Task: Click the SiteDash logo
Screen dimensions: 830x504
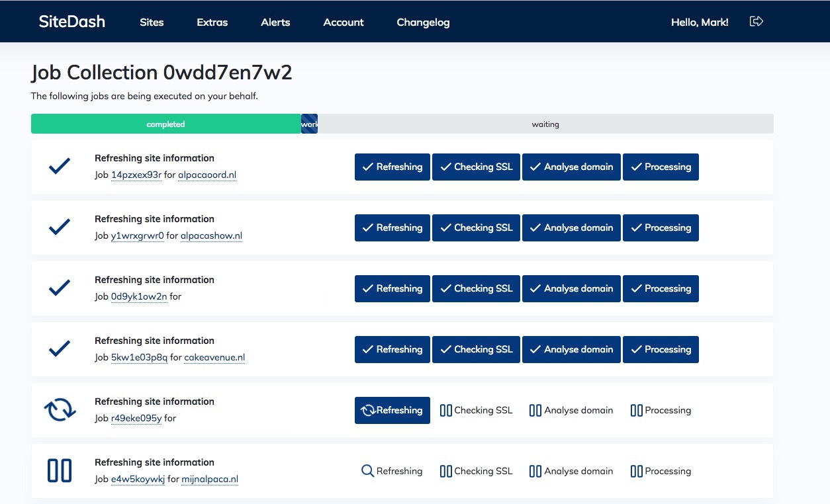Action: [71, 21]
